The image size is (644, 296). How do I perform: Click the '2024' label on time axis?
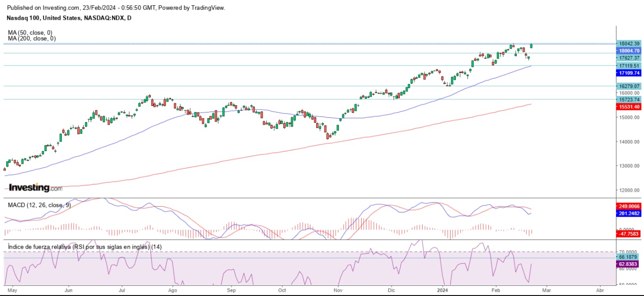(443, 291)
